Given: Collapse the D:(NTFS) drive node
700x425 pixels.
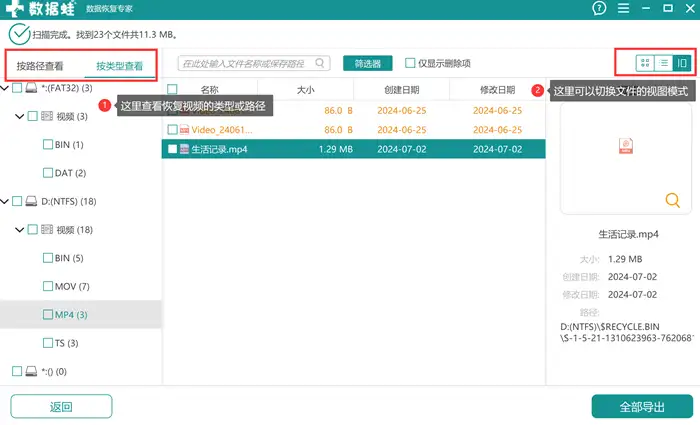Looking at the screenshot, I should pos(4,201).
